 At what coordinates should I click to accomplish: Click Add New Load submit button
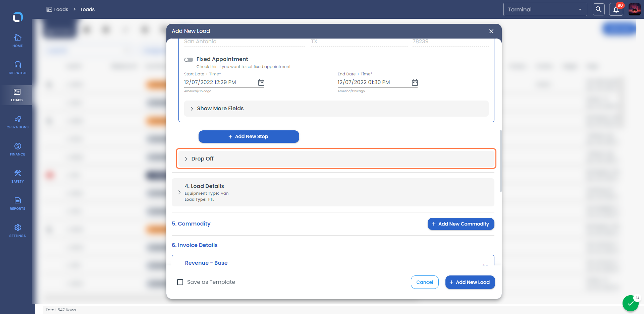point(470,282)
